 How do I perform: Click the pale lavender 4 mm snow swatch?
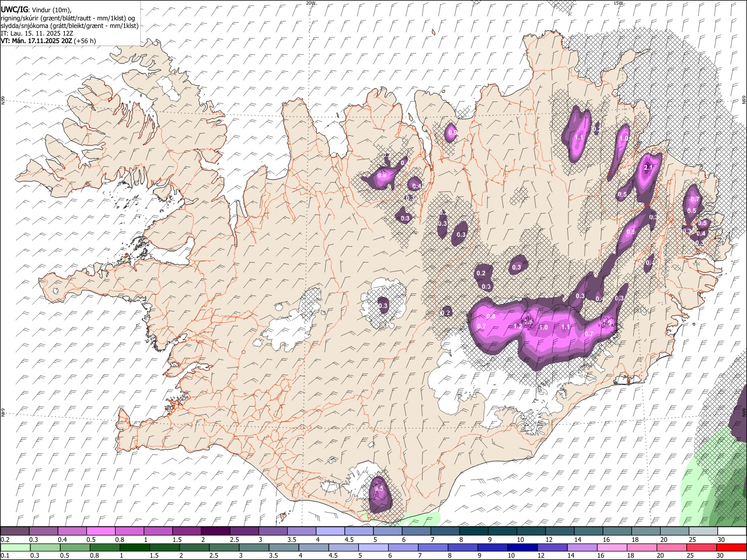tap(329, 531)
